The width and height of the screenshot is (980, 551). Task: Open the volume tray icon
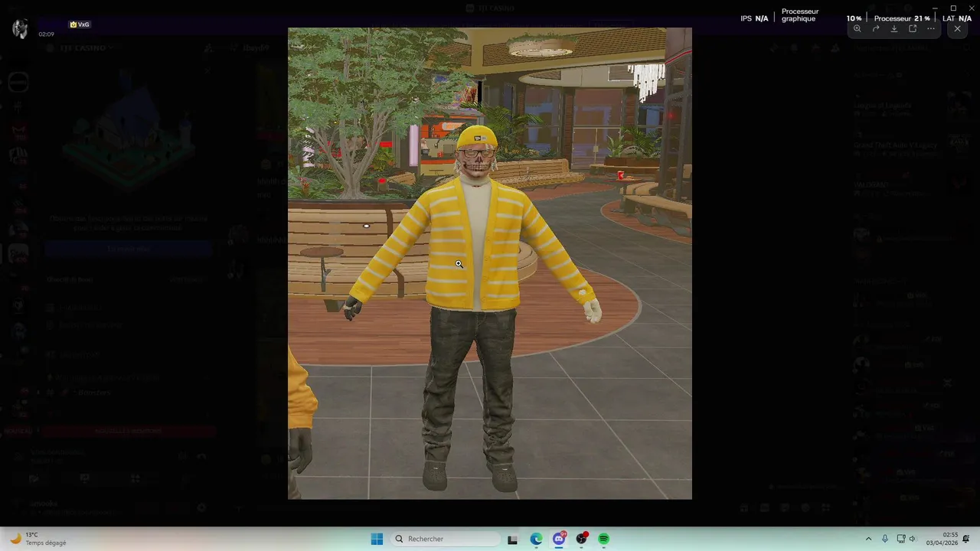tap(913, 539)
